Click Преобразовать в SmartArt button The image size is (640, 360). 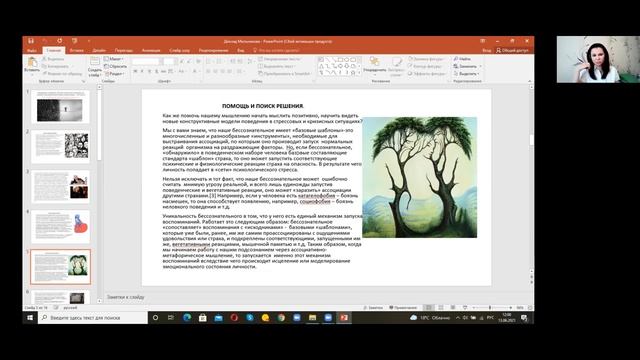coord(284,73)
